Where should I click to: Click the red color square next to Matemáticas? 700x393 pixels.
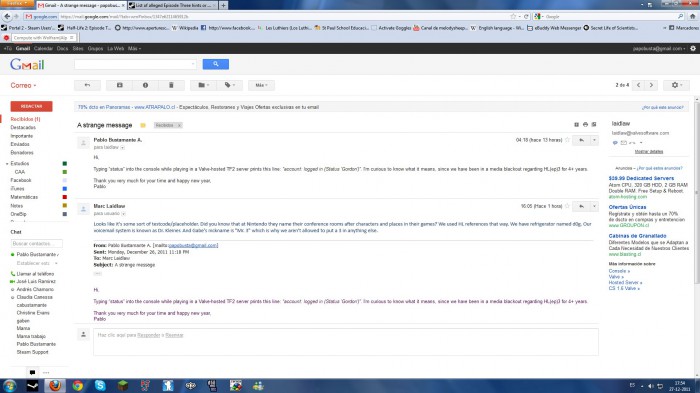click(x=65, y=197)
